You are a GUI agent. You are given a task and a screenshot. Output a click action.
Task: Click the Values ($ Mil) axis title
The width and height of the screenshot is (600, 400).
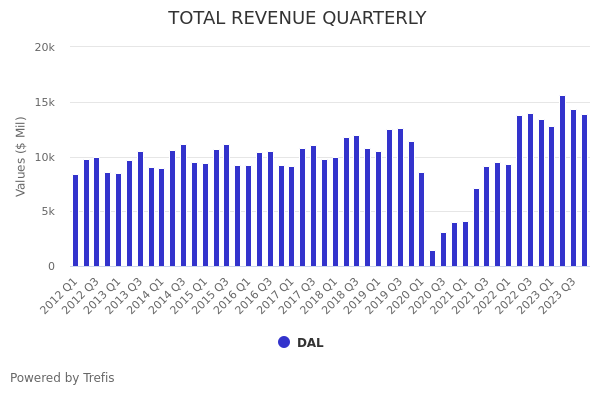(x=21, y=156)
